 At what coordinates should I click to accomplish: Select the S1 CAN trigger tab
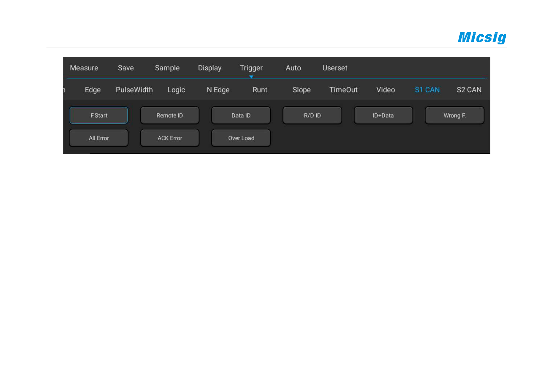pos(427,90)
